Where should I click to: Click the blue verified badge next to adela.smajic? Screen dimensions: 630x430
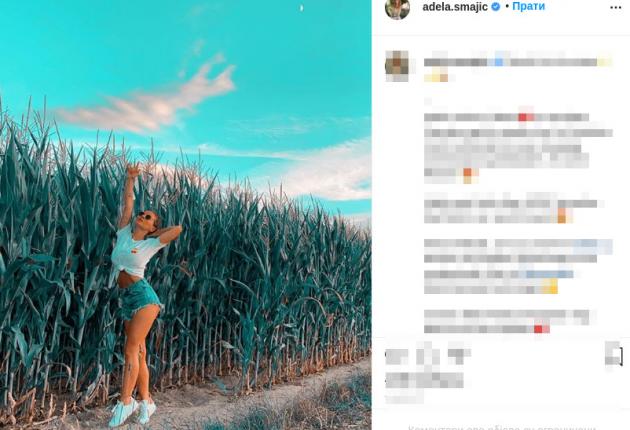(496, 6)
